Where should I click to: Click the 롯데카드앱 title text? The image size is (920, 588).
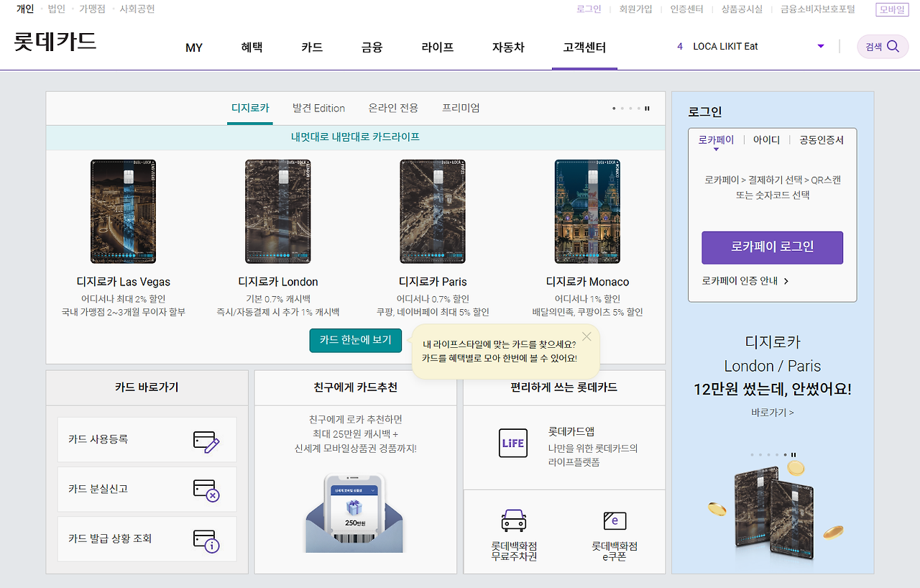571,432
